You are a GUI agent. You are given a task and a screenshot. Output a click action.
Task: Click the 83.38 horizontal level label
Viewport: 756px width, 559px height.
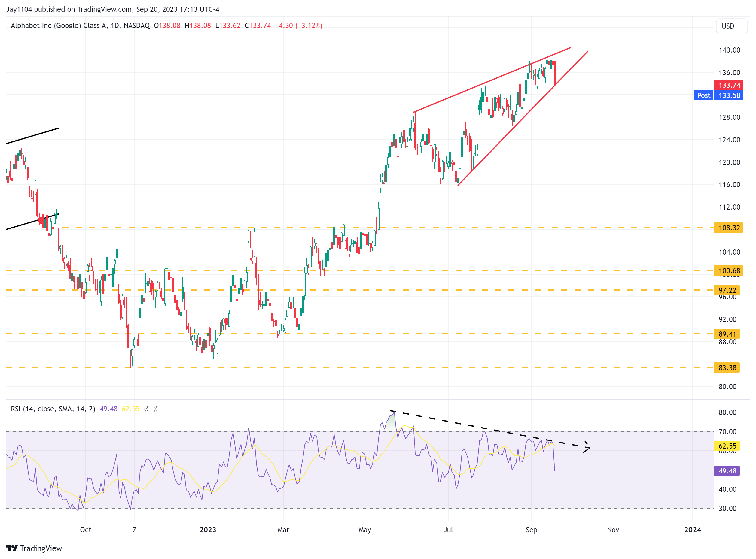(x=727, y=367)
